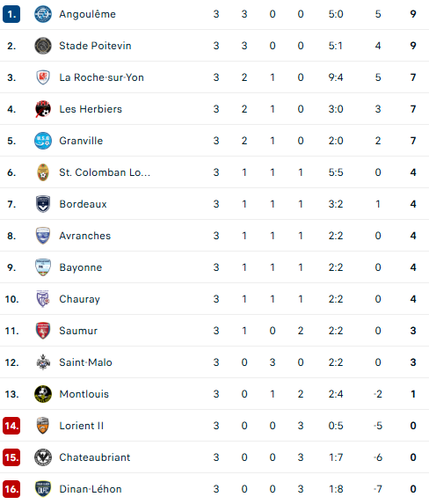429x504 pixels.
Task: Select the Chauray team name
Action: [79, 299]
